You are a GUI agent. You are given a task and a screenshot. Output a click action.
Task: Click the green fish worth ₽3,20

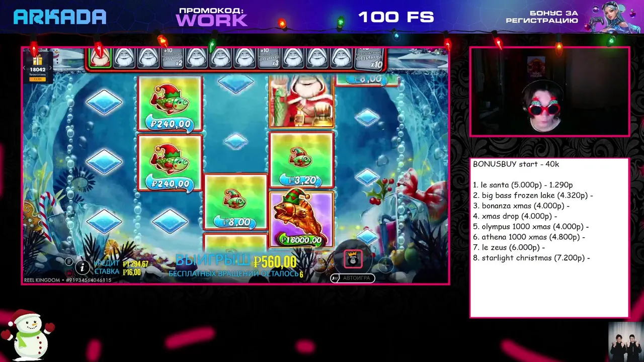[x=301, y=160]
